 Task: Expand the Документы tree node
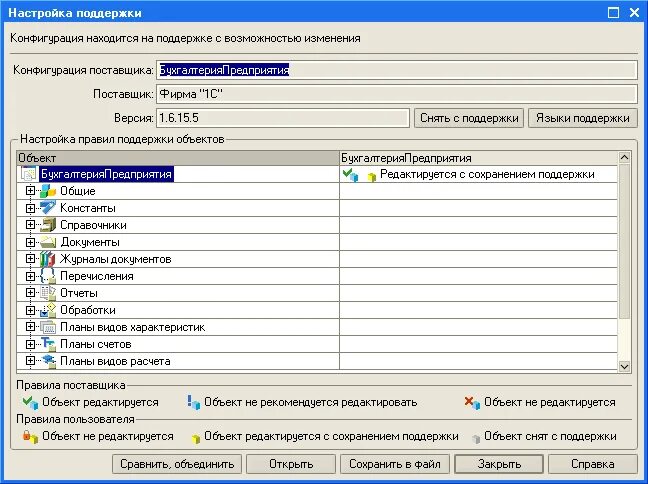(30, 242)
